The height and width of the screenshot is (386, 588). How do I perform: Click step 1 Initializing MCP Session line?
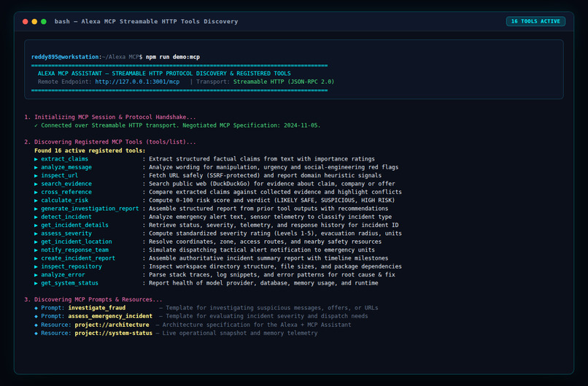(x=110, y=117)
